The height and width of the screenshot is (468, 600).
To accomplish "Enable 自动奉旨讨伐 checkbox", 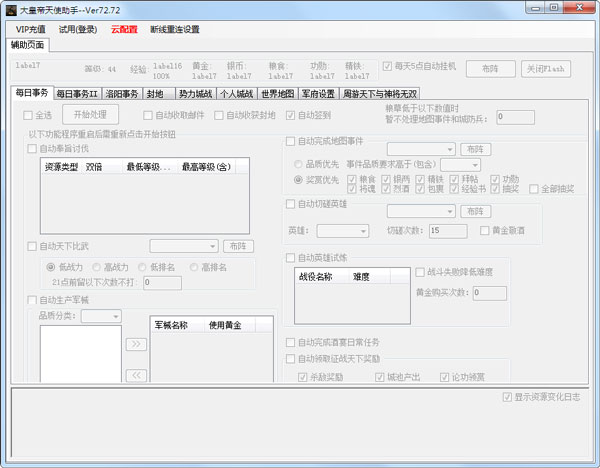I will click(x=32, y=149).
